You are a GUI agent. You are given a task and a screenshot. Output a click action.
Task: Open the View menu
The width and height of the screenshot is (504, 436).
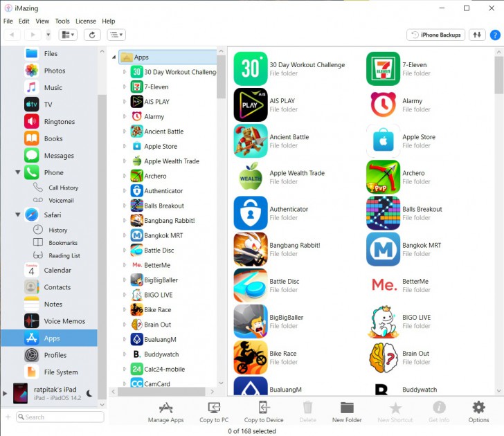tap(42, 21)
